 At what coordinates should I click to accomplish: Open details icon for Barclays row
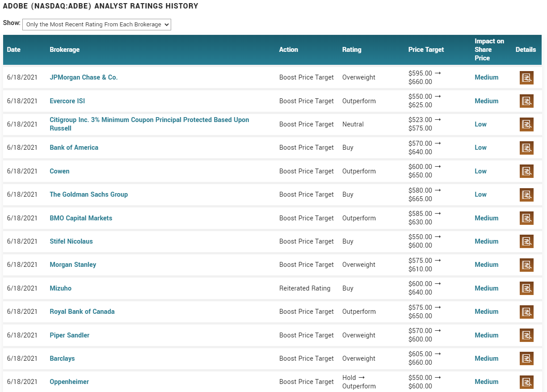tap(526, 358)
